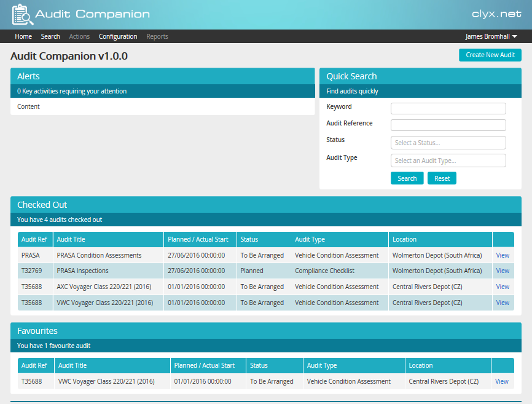This screenshot has height=404, width=532.
Task: Click the clyx.net logo text
Action: (x=496, y=14)
